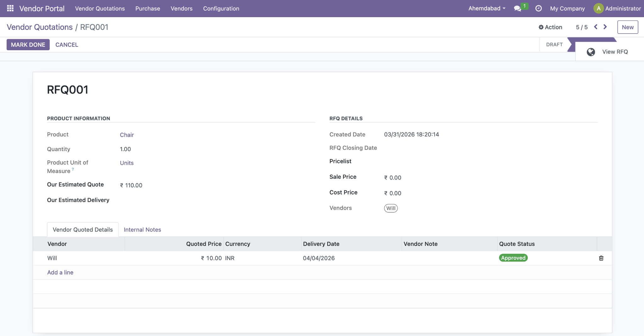Go to next record arrow
Image resolution: width=644 pixels, height=336 pixels.
[x=605, y=27]
